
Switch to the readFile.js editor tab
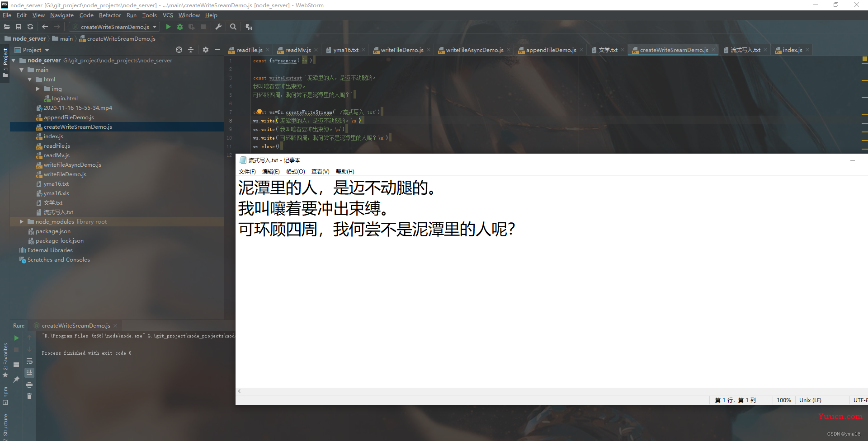click(x=249, y=50)
